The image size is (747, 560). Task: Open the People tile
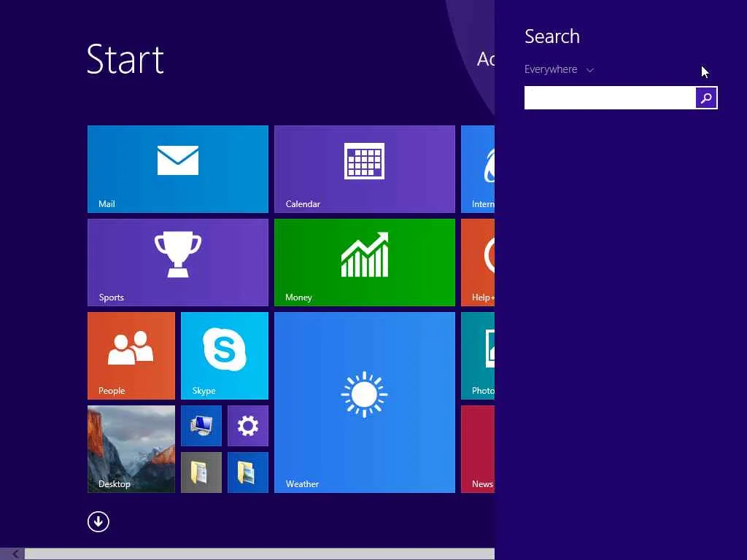(x=131, y=356)
